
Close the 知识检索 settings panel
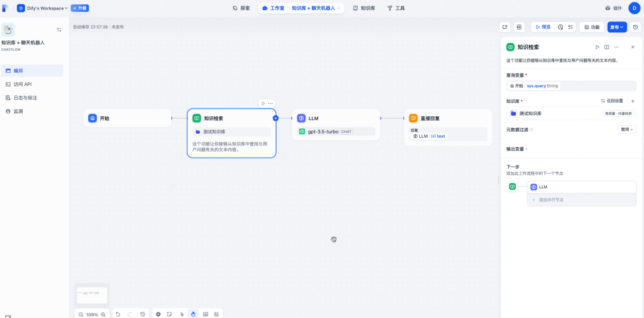[633, 47]
